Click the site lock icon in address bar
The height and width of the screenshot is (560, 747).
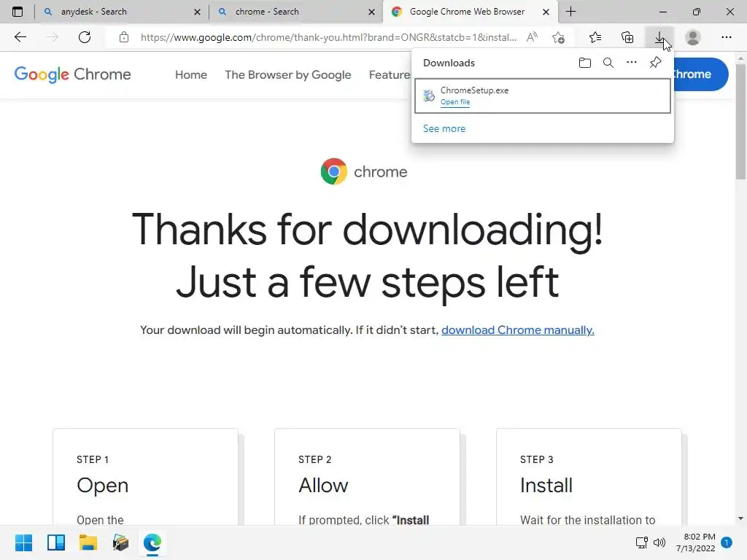pyautogui.click(x=124, y=37)
